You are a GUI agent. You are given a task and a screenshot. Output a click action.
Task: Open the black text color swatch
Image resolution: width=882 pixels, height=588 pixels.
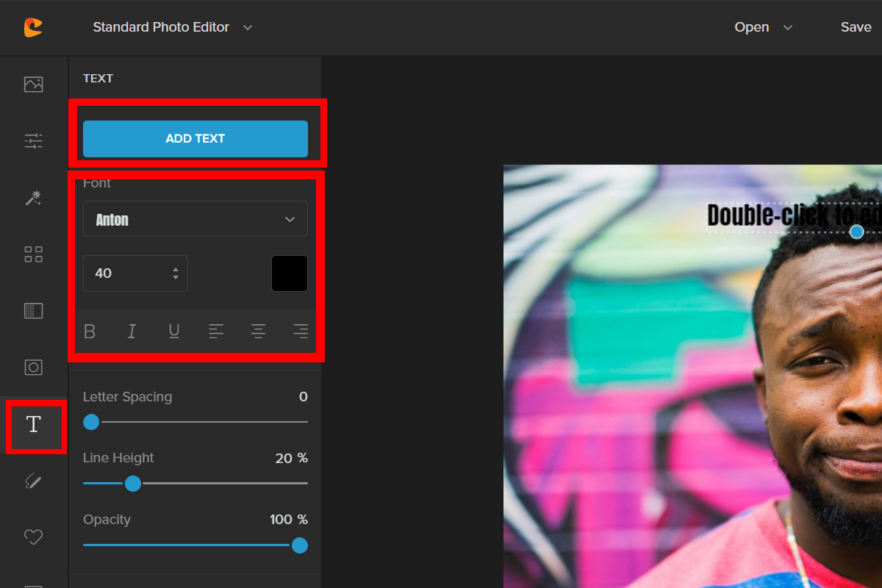[290, 273]
